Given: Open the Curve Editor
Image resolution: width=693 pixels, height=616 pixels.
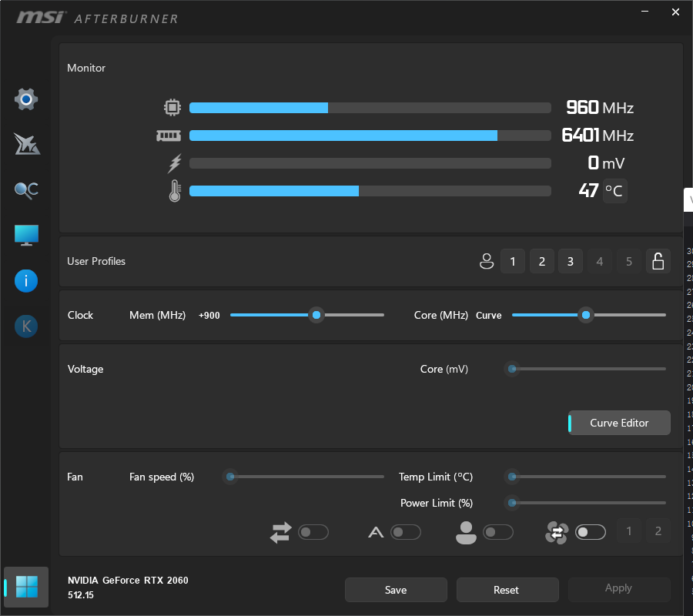Looking at the screenshot, I should pos(619,423).
